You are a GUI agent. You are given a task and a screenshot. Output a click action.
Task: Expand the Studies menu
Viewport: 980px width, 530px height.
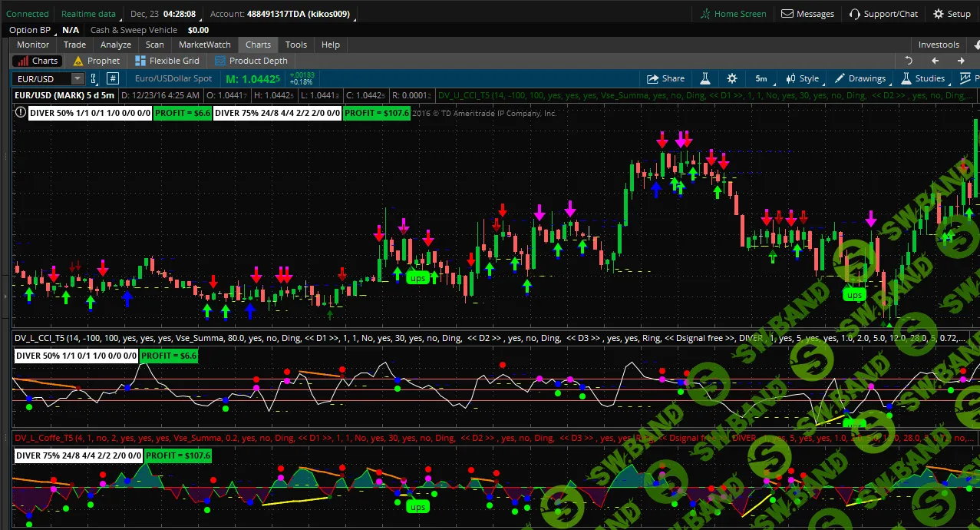[923, 78]
